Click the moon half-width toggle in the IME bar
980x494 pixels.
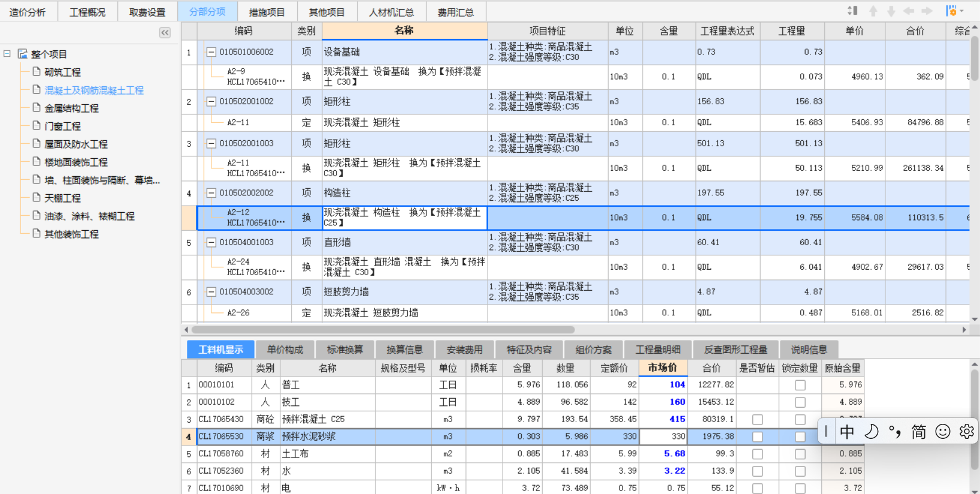(872, 432)
